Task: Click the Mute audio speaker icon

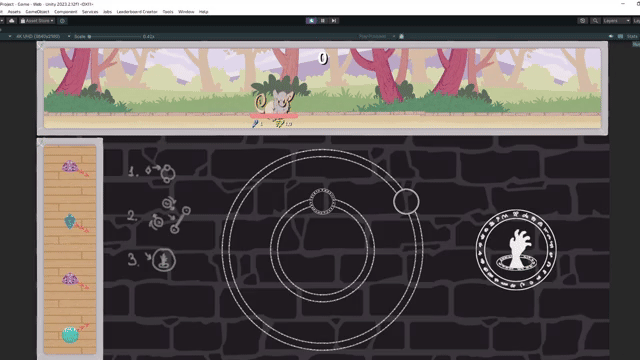Action: 611,36
